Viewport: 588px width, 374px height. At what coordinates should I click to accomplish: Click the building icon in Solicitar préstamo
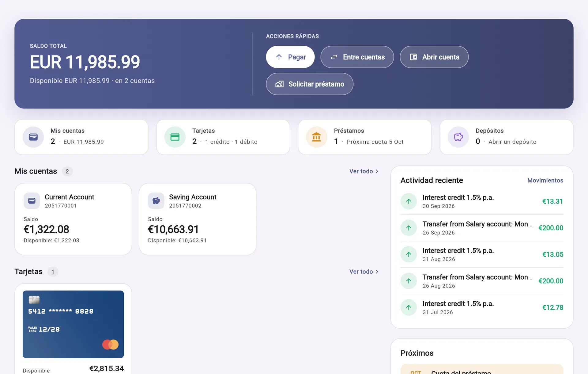coord(279,84)
